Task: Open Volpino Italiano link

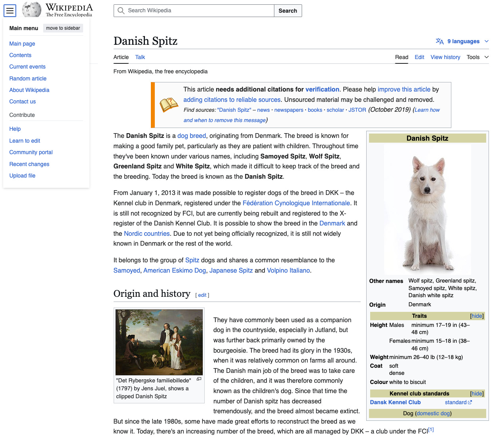Action: (288, 271)
